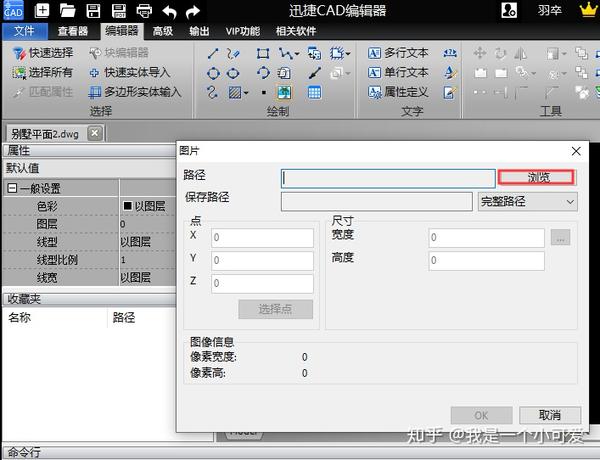
Task: Click the 羽卒 username label
Action: 549,10
